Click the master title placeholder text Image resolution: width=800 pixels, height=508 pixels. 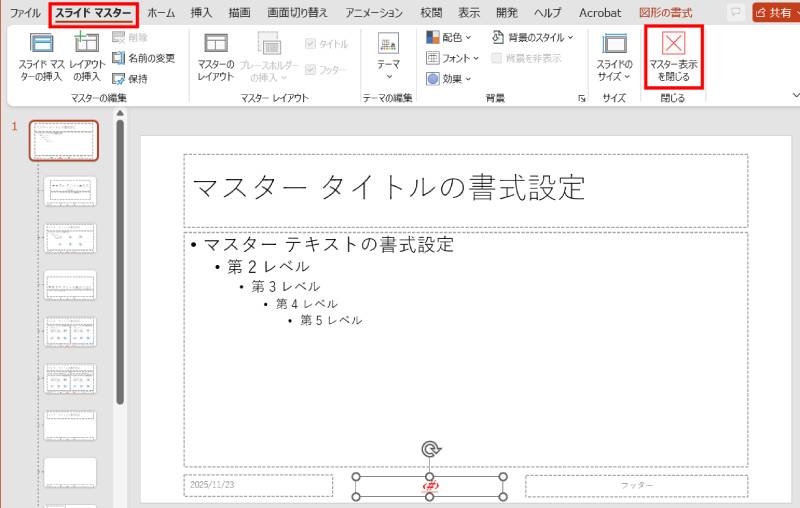coord(389,187)
